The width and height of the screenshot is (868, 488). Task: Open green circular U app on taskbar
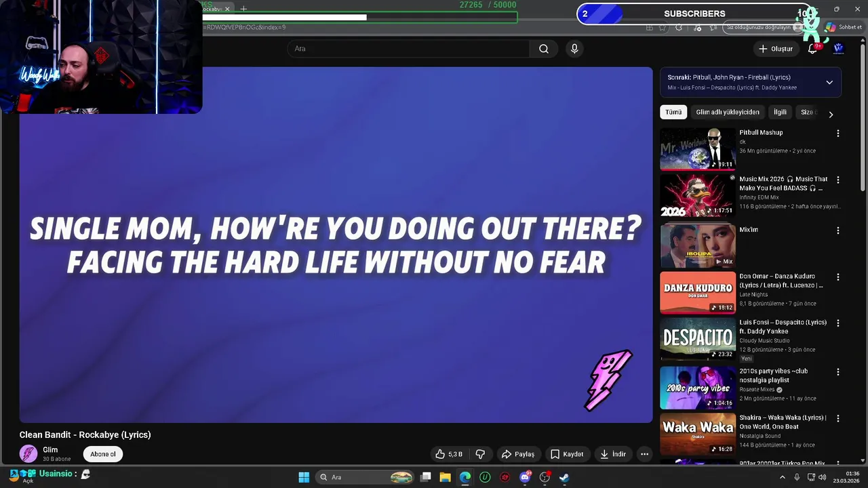[485, 477]
